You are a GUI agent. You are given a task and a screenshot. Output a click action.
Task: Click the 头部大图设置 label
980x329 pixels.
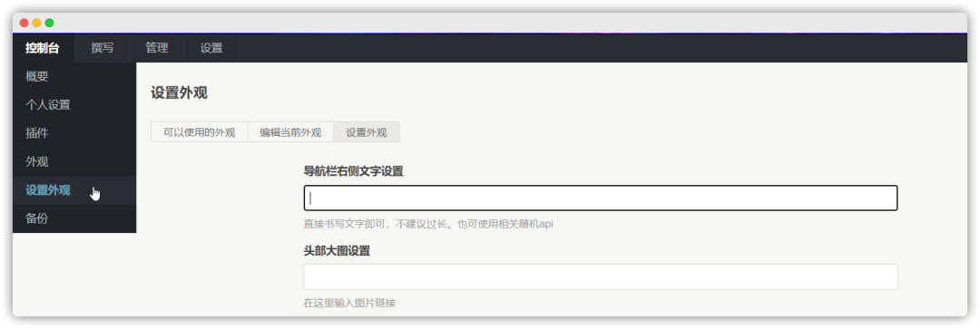tap(337, 251)
